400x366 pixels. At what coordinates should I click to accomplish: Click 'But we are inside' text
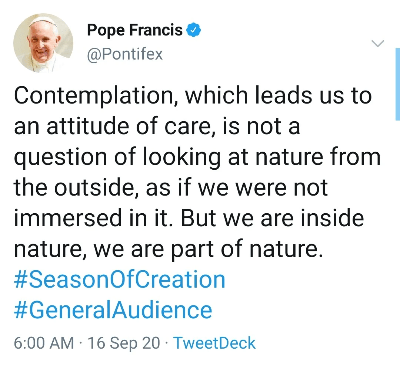272,218
